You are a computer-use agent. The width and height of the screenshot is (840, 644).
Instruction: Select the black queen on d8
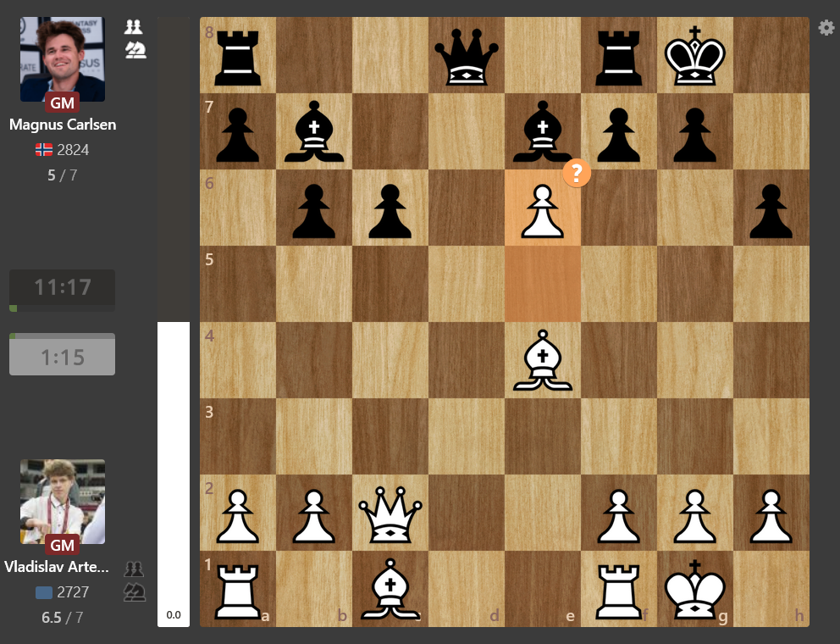(x=467, y=58)
